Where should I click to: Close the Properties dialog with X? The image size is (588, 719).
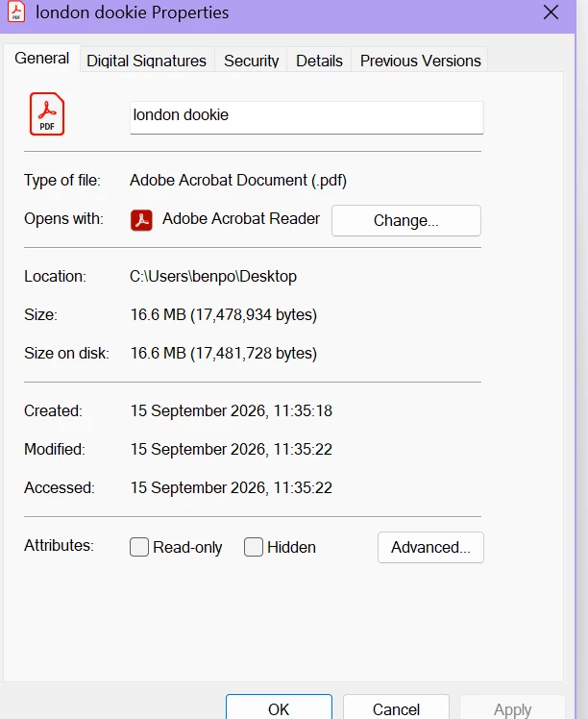pos(551,12)
